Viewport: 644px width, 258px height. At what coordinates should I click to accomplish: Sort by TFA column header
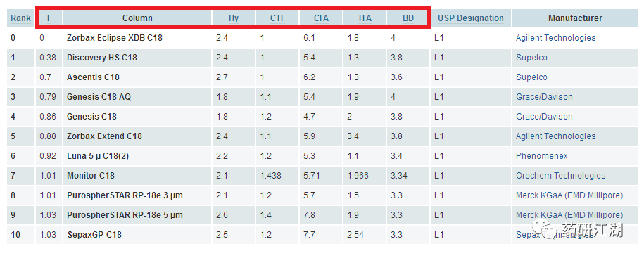(x=365, y=18)
